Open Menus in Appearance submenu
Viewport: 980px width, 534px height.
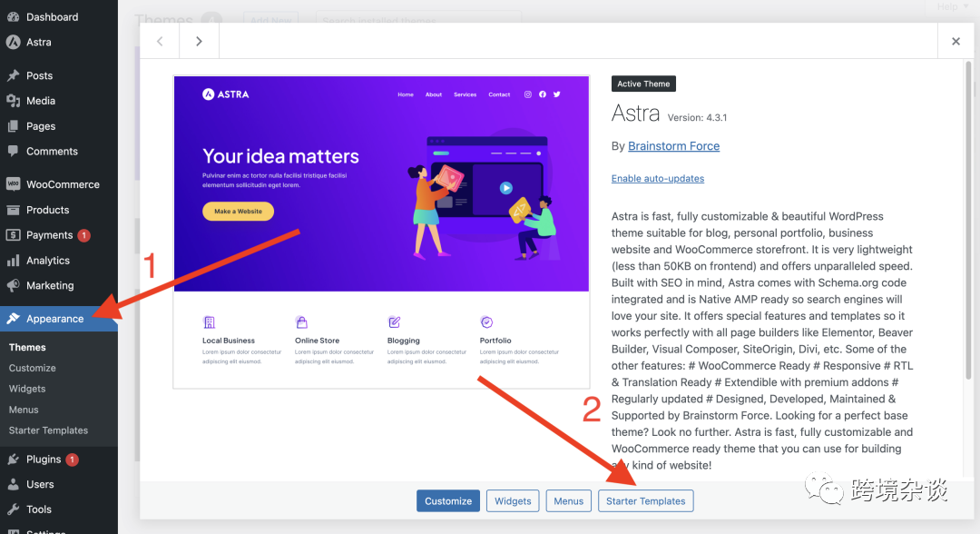24,410
